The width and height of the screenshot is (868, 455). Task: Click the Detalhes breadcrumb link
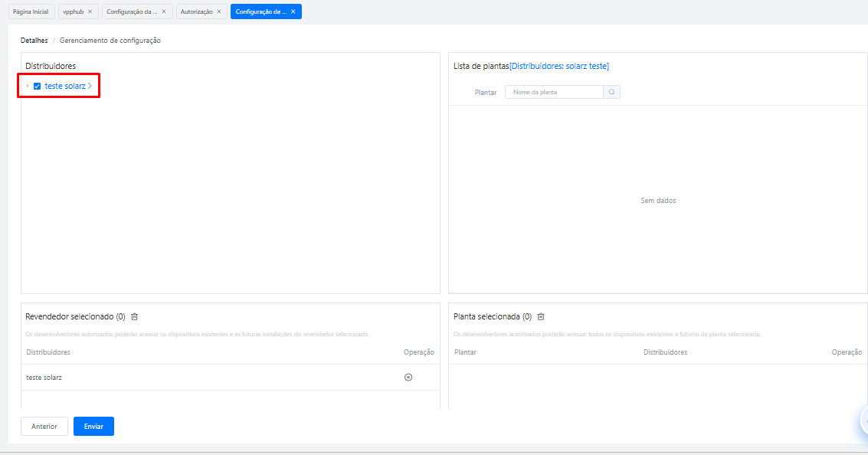[34, 41]
